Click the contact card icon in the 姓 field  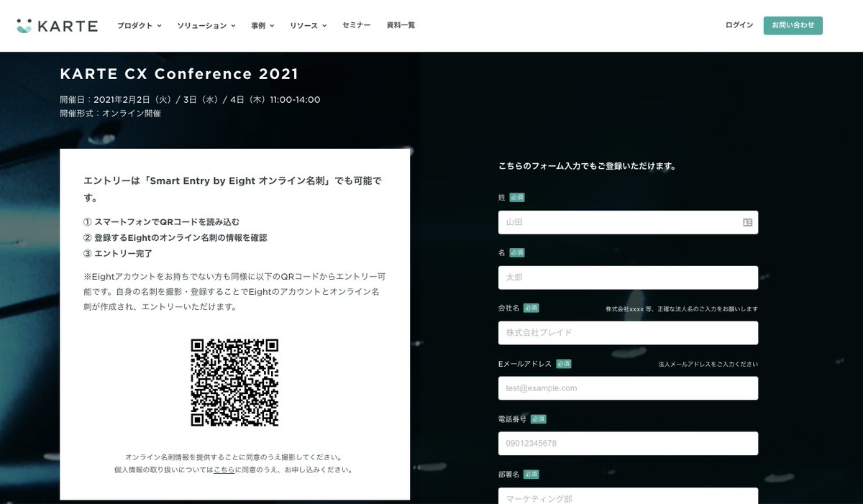(747, 223)
